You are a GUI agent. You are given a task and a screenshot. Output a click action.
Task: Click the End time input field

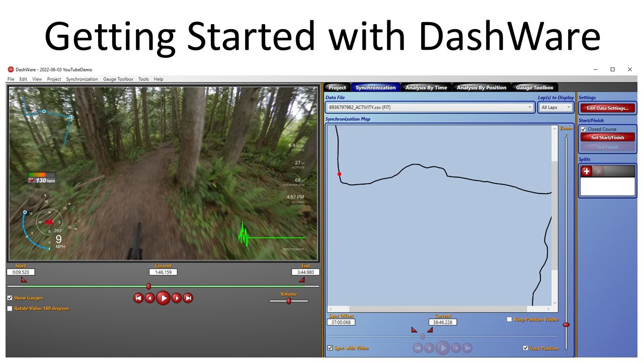click(305, 272)
